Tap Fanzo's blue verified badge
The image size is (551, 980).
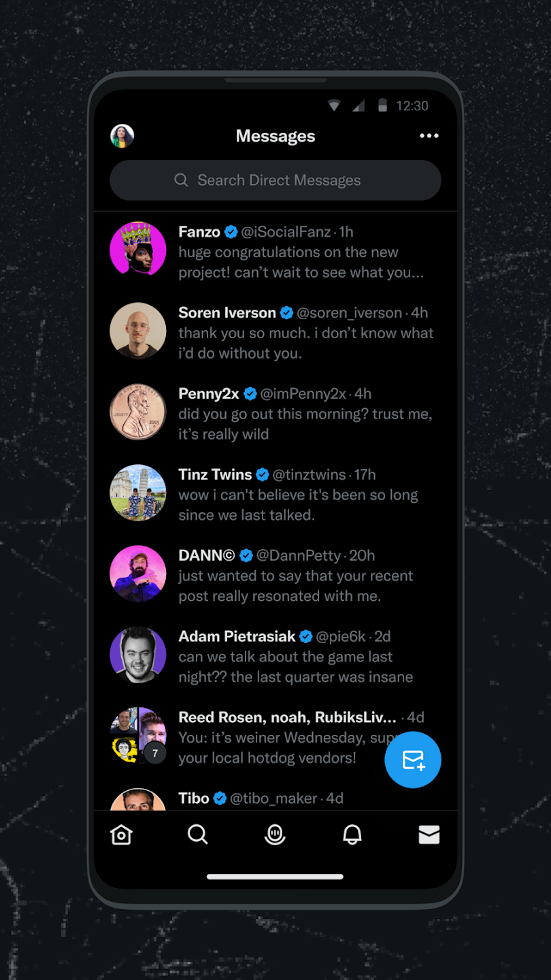pos(231,232)
